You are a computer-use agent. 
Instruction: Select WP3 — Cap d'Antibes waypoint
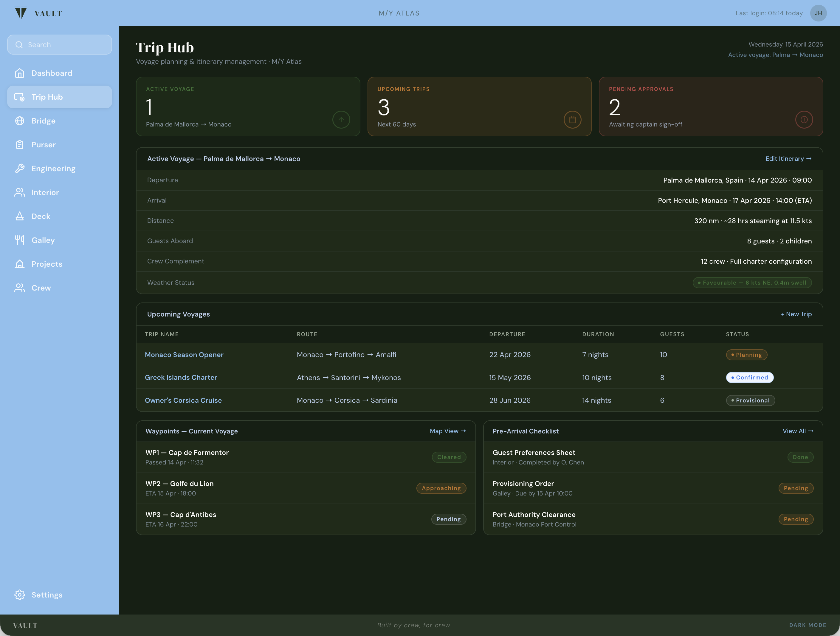(306, 519)
